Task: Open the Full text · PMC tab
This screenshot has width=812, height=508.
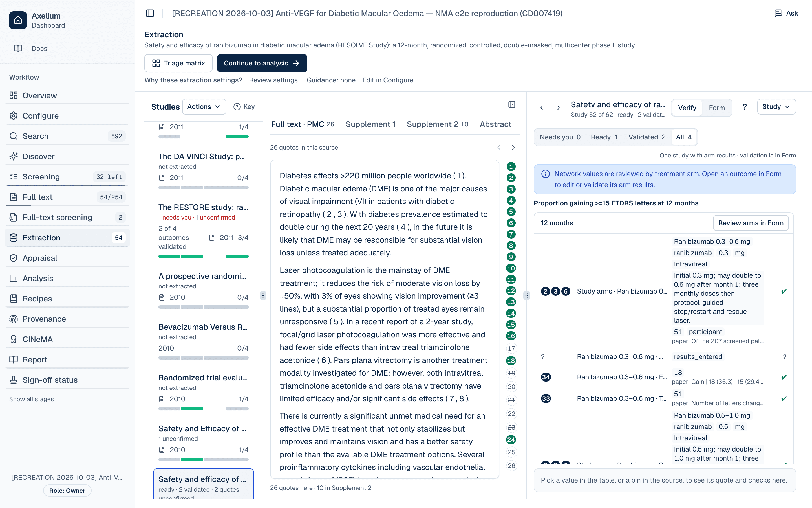Action: (x=302, y=124)
